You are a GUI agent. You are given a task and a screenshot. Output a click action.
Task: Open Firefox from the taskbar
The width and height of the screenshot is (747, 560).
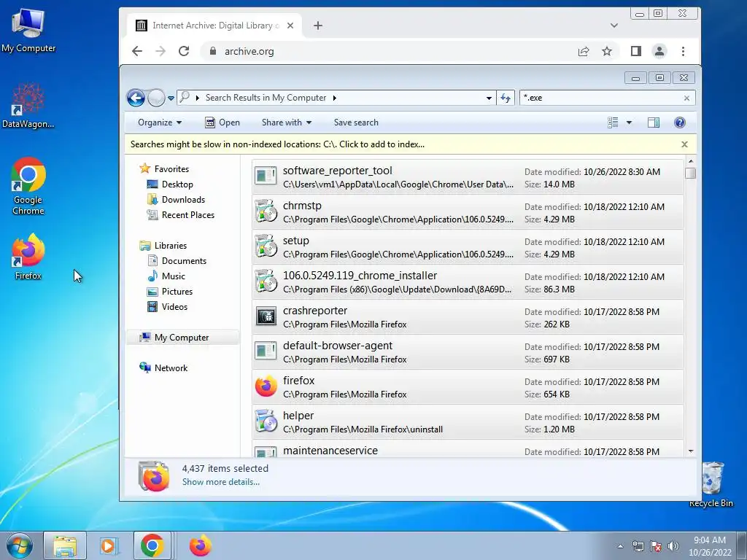coord(200,545)
